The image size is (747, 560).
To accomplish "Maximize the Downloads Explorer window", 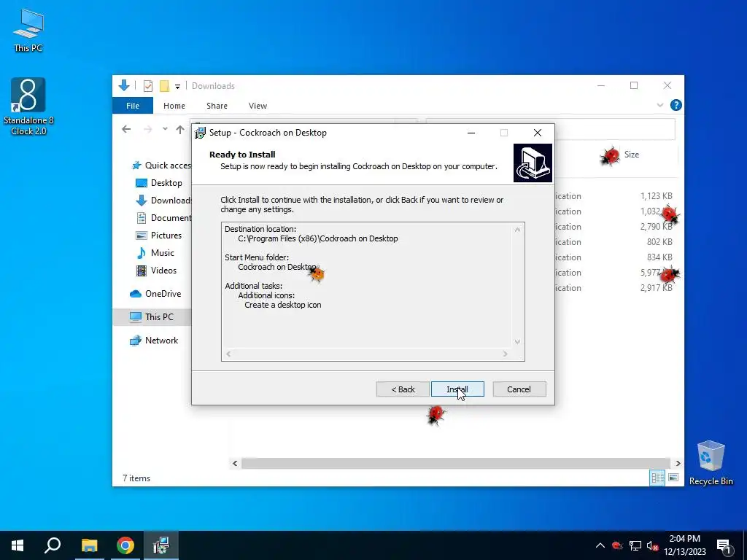I will click(x=634, y=86).
